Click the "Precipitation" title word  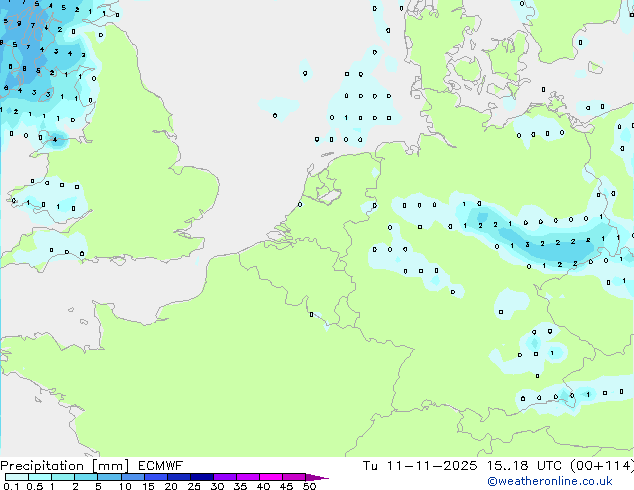(x=42, y=466)
